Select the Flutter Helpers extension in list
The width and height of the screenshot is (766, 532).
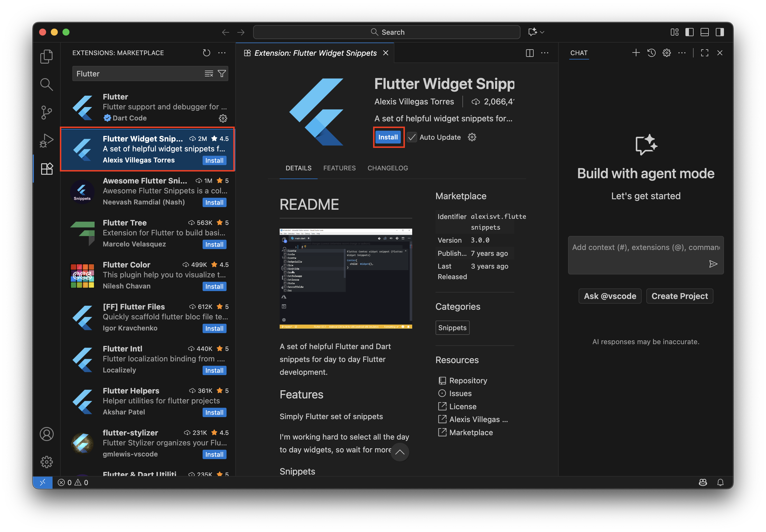[148, 401]
